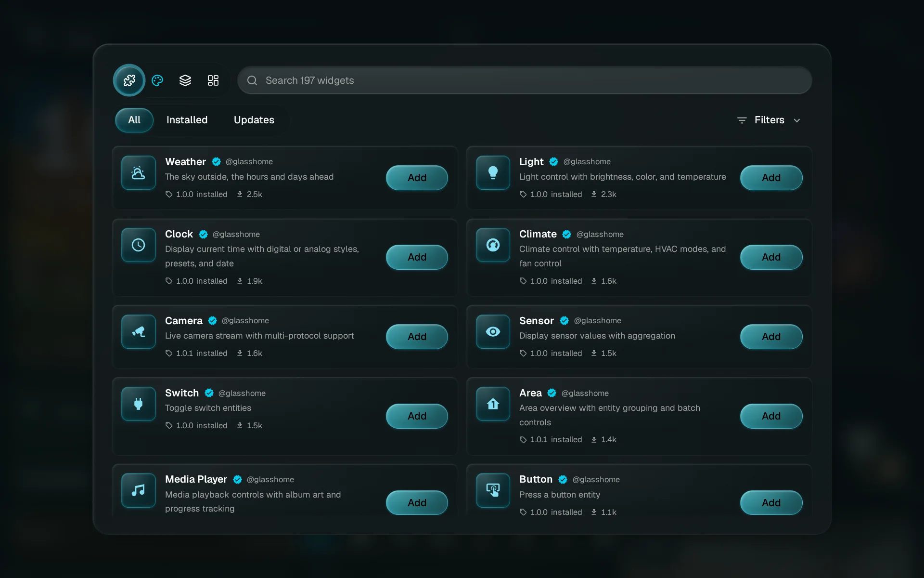
Task: Add the Media Player widget
Action: tap(417, 503)
